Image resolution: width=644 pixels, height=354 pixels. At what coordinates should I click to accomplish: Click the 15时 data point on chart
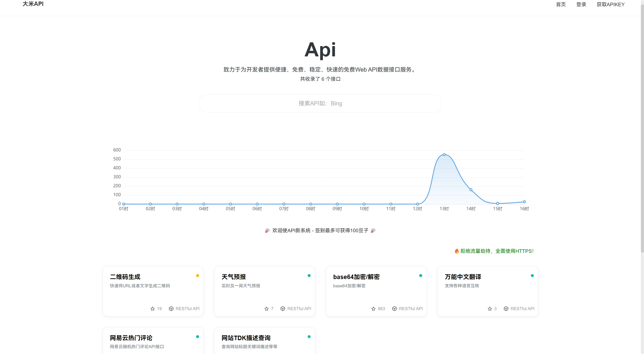click(498, 203)
